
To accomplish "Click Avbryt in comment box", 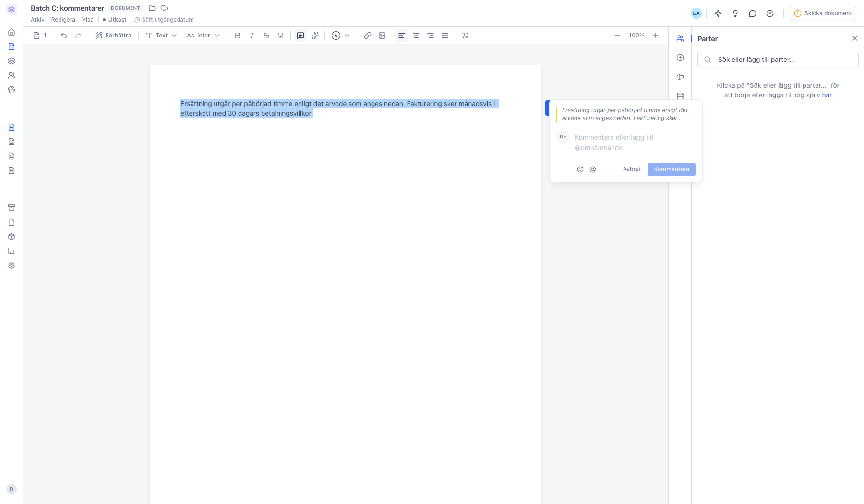I will point(632,169).
